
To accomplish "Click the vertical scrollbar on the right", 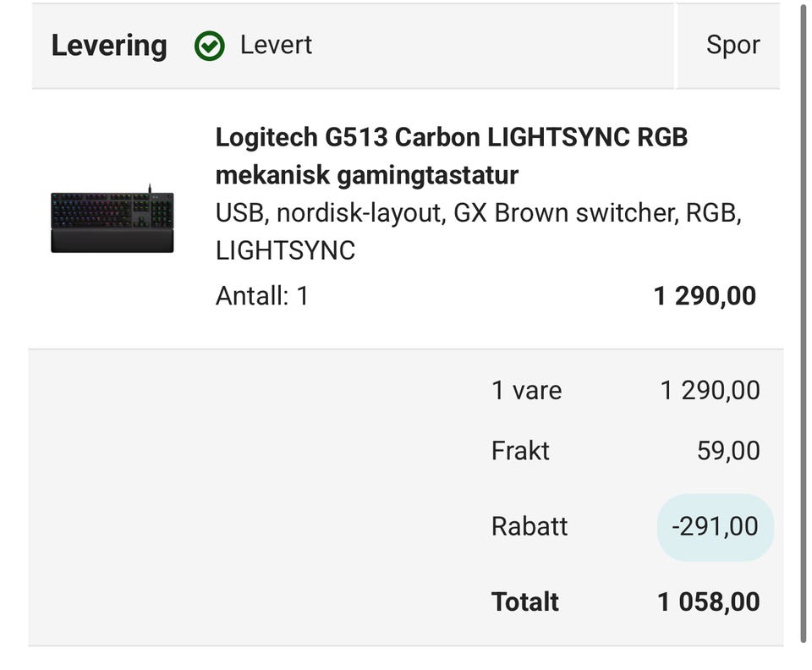I will tap(803, 321).
